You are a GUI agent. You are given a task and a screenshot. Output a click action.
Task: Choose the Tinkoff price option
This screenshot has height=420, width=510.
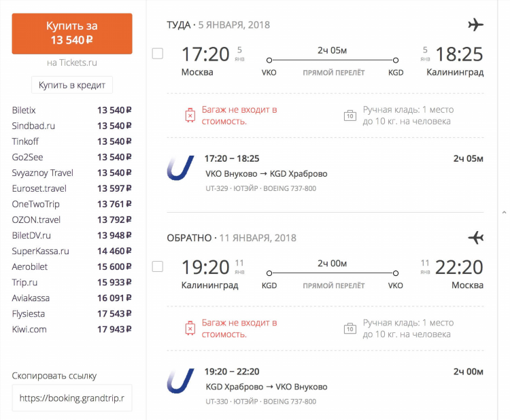[71, 141]
